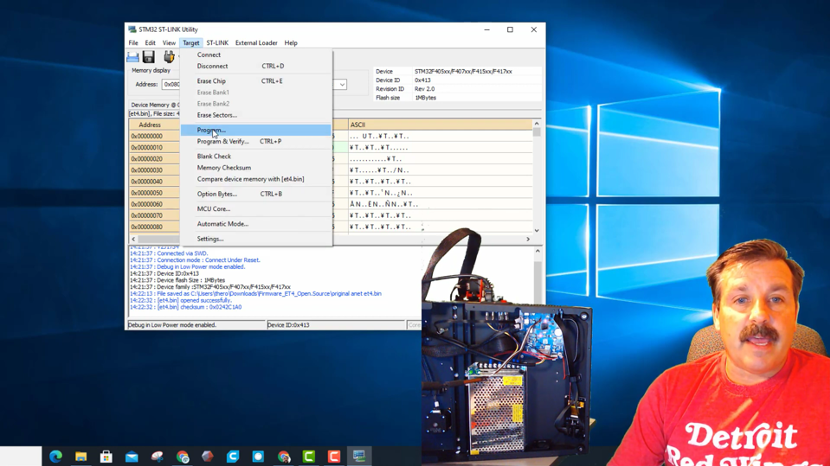Click 'Debug in Low Power mode enabled.' status text
The image size is (830, 466).
(172, 325)
